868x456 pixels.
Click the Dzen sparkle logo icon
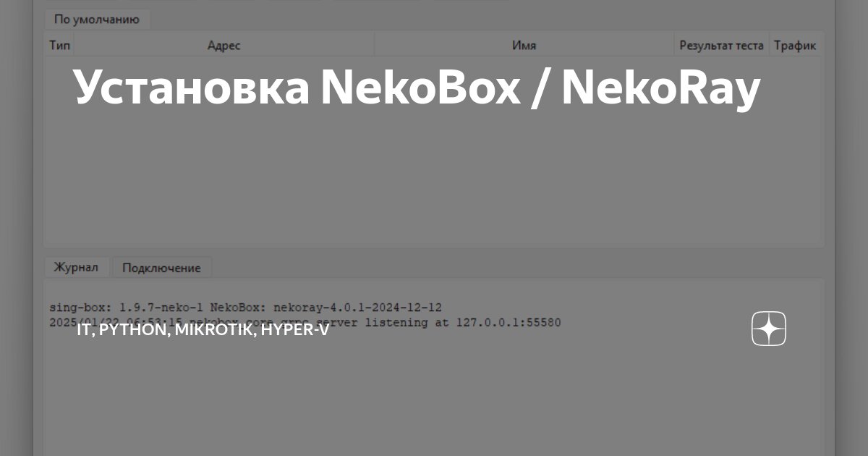[768, 329]
